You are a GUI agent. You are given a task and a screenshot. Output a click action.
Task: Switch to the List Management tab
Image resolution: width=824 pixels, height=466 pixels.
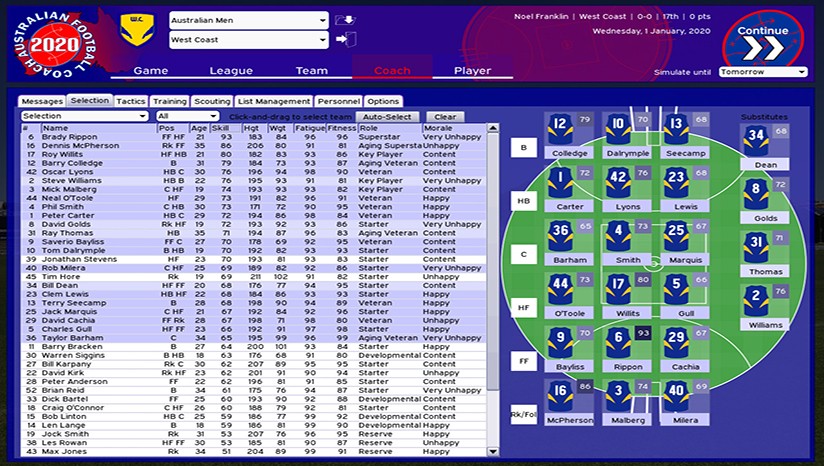[x=274, y=101]
